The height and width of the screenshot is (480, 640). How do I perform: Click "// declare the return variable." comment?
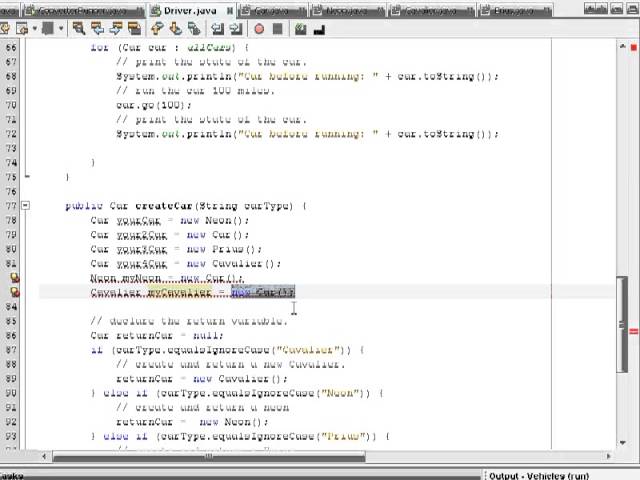pyautogui.click(x=189, y=321)
